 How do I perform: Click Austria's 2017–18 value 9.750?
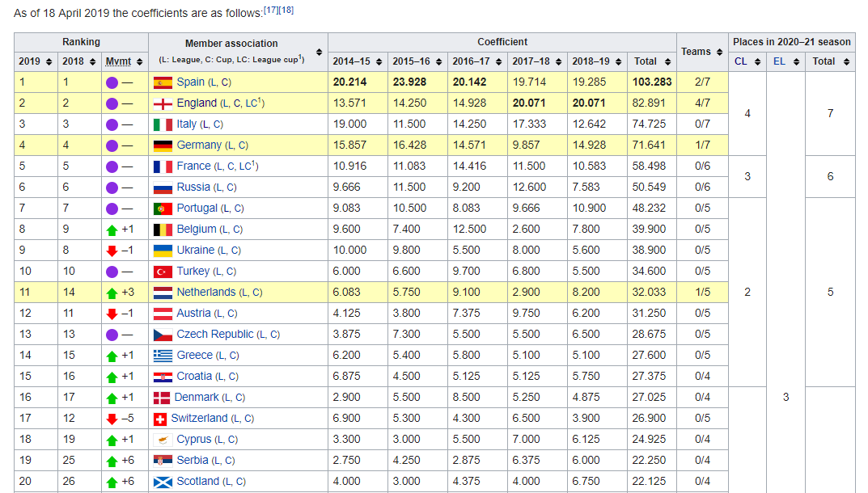[x=527, y=313]
